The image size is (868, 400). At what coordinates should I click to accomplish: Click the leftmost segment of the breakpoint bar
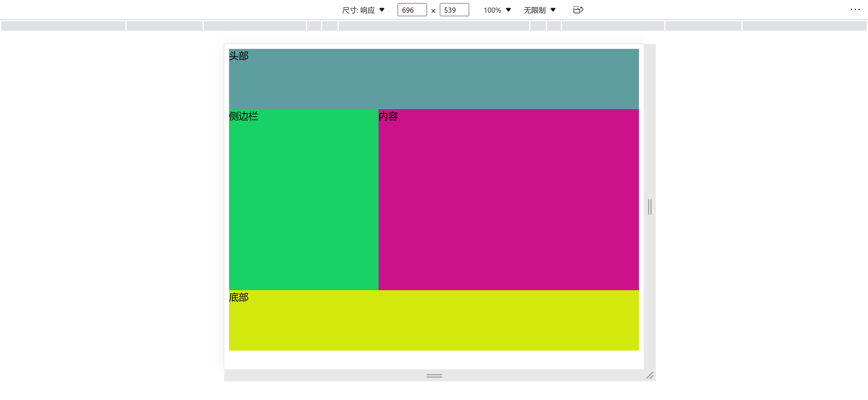point(63,26)
